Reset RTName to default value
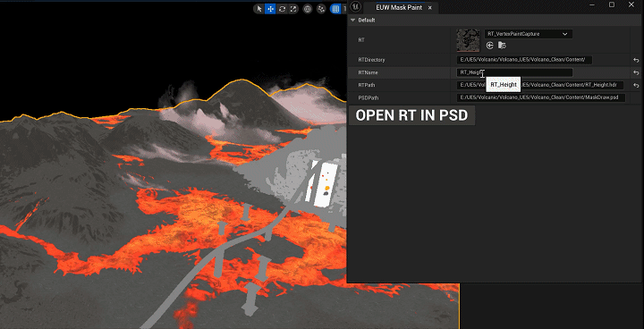The image size is (644, 329). point(636,73)
